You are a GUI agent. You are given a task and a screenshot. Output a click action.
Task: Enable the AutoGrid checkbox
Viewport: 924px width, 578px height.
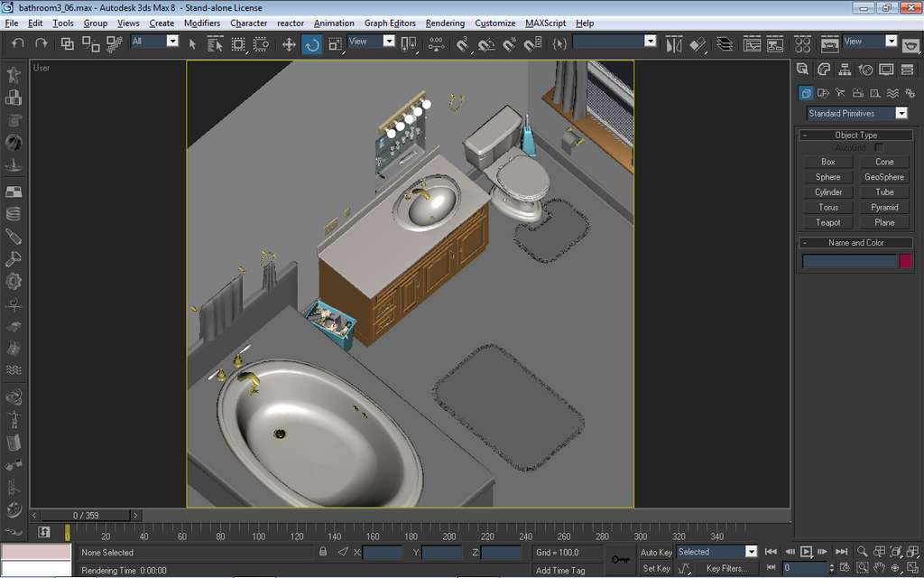click(879, 147)
